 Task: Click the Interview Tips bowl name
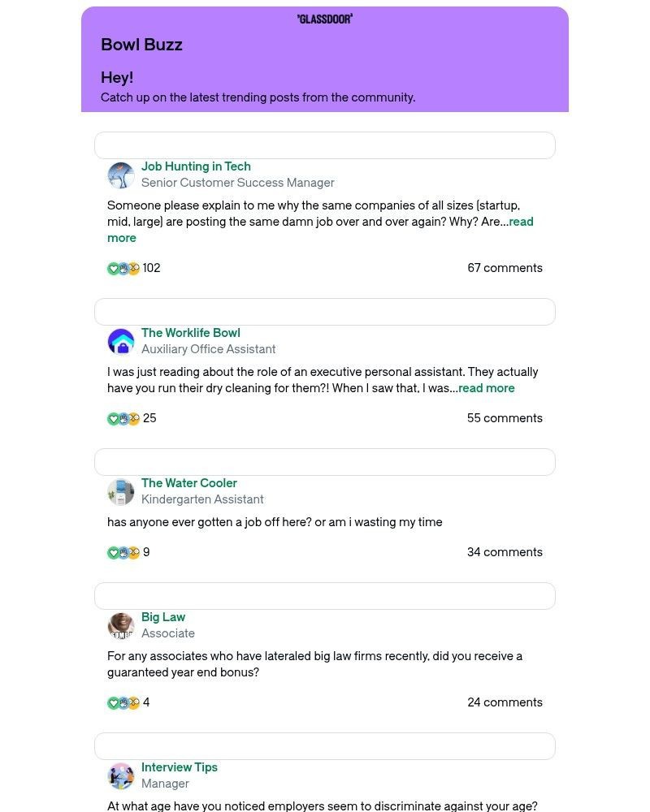point(180,767)
